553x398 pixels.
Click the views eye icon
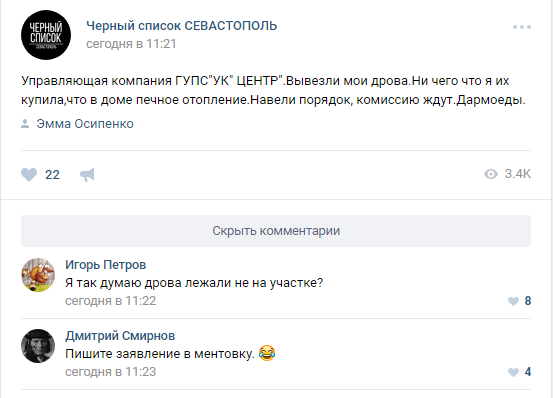click(491, 174)
